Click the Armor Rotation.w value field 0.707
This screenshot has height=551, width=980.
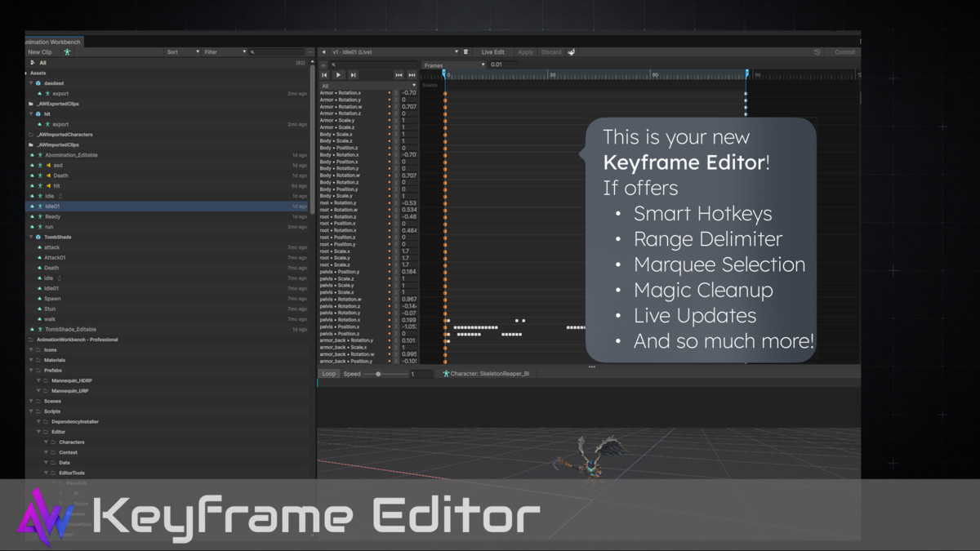pyautogui.click(x=409, y=106)
